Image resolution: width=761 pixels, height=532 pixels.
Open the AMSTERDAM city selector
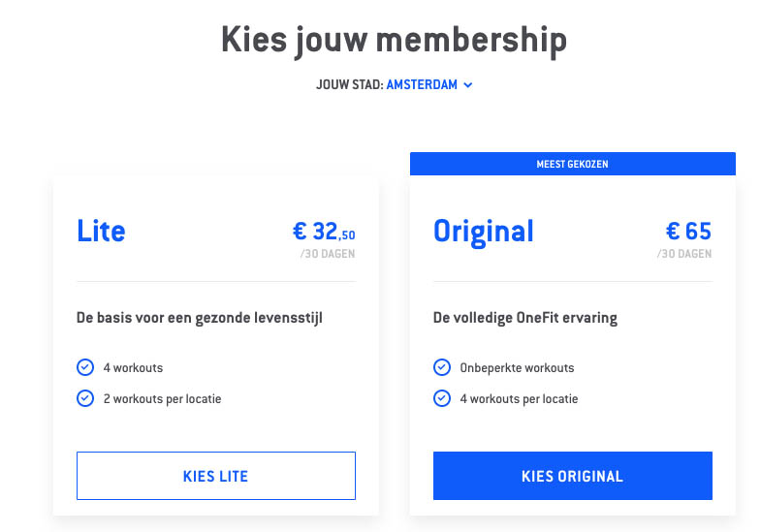422,85
